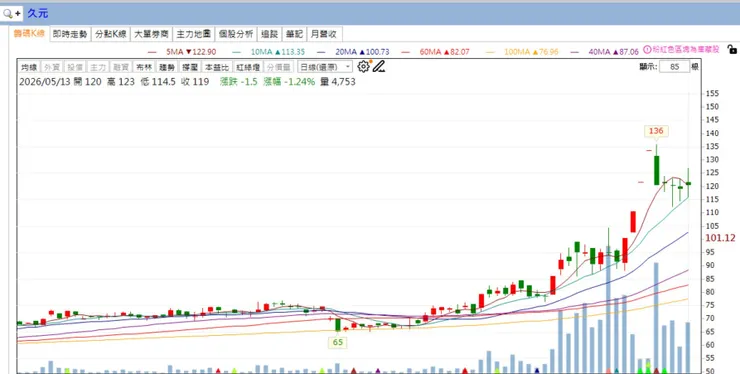Screen dimensions: 740x374
Task: Toggle the 擇關 overlay button
Action: (189, 67)
